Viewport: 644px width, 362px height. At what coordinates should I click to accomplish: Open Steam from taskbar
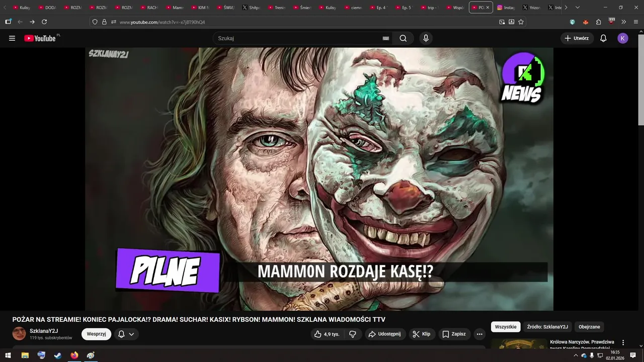pyautogui.click(x=58, y=355)
